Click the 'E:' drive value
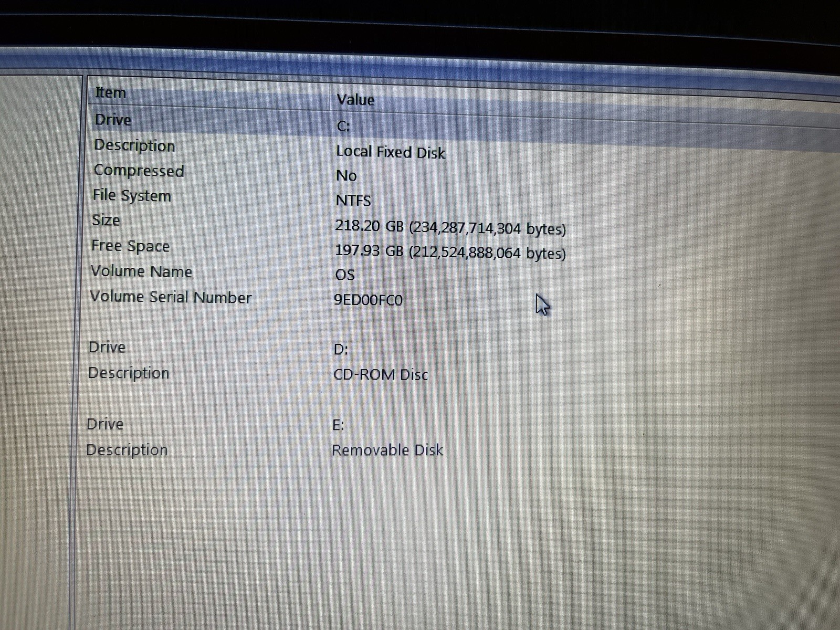This screenshot has width=840, height=630. point(338,425)
